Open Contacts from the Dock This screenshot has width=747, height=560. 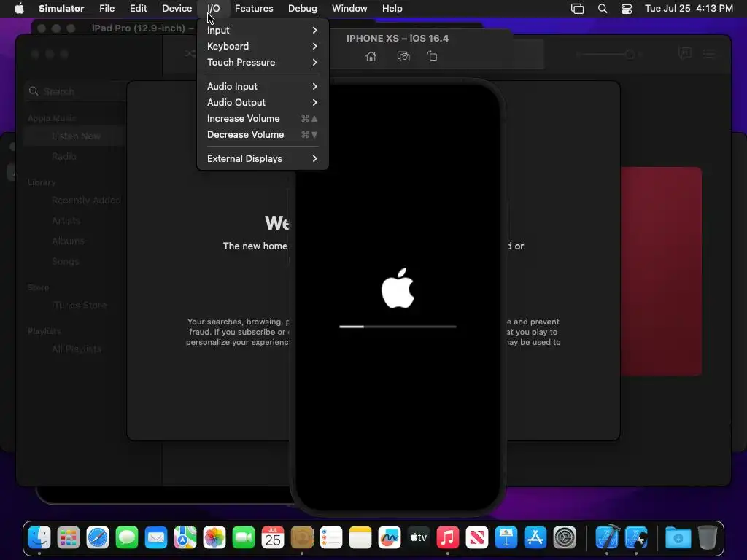[302, 537]
